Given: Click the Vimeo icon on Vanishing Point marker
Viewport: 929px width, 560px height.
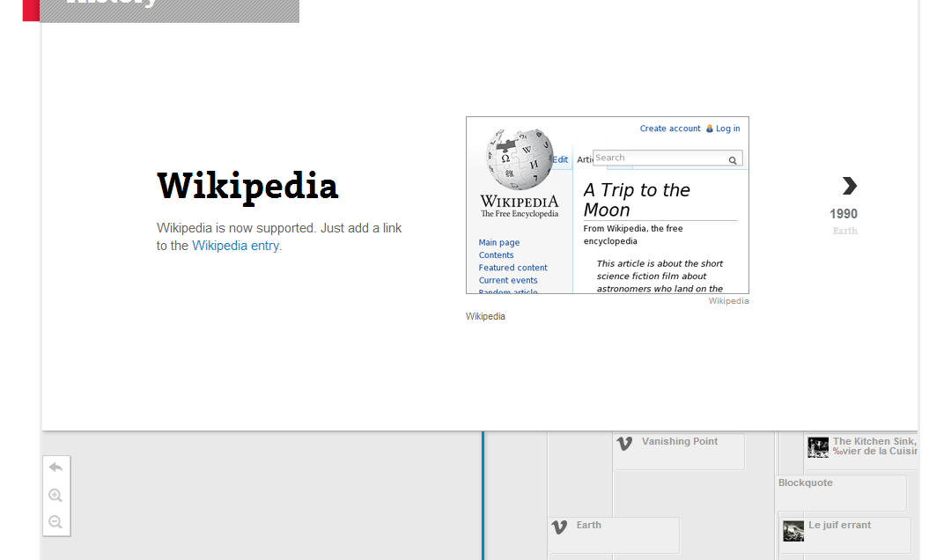Looking at the screenshot, I should tap(624, 443).
